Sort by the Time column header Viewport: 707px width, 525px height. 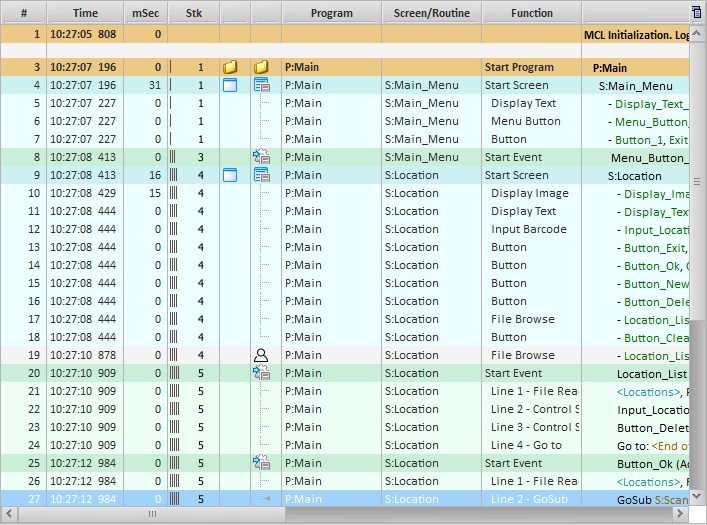(x=85, y=13)
